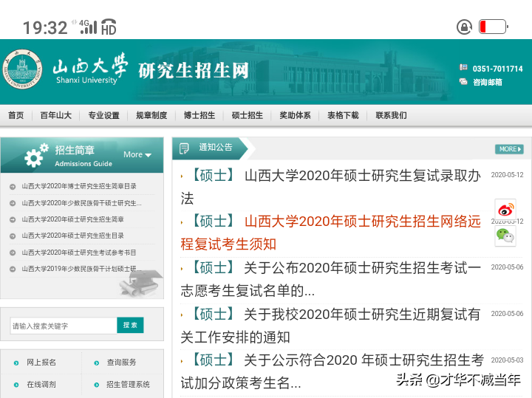The height and width of the screenshot is (398, 532).
Task: Click arrow icon beside 山西大学2020年博士研究生招生简章目录
Action: [13, 187]
